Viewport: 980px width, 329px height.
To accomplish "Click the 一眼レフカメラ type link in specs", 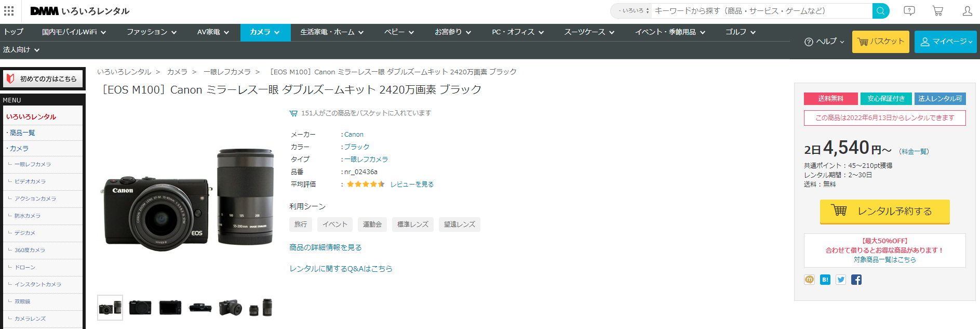I will tap(366, 160).
